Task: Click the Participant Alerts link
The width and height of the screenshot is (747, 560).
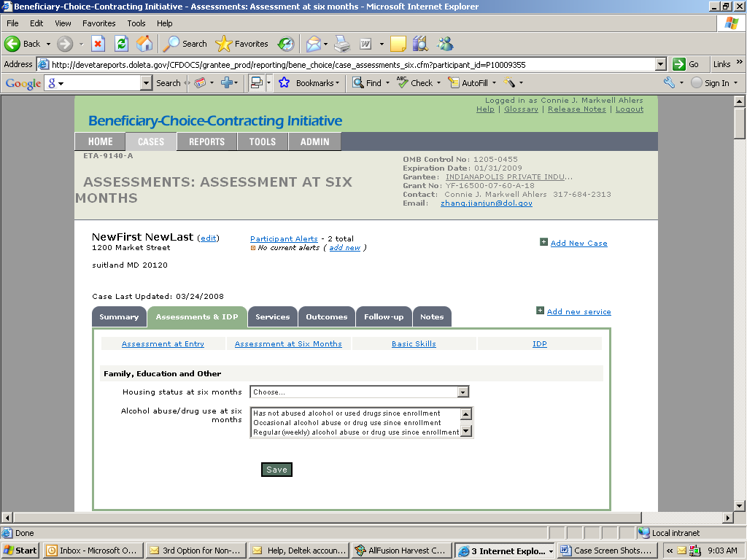Action: [284, 238]
